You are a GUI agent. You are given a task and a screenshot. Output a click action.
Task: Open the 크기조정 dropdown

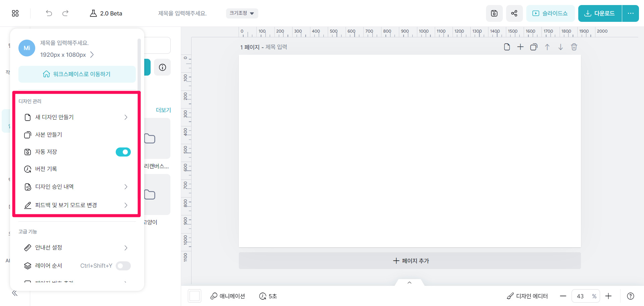point(242,13)
